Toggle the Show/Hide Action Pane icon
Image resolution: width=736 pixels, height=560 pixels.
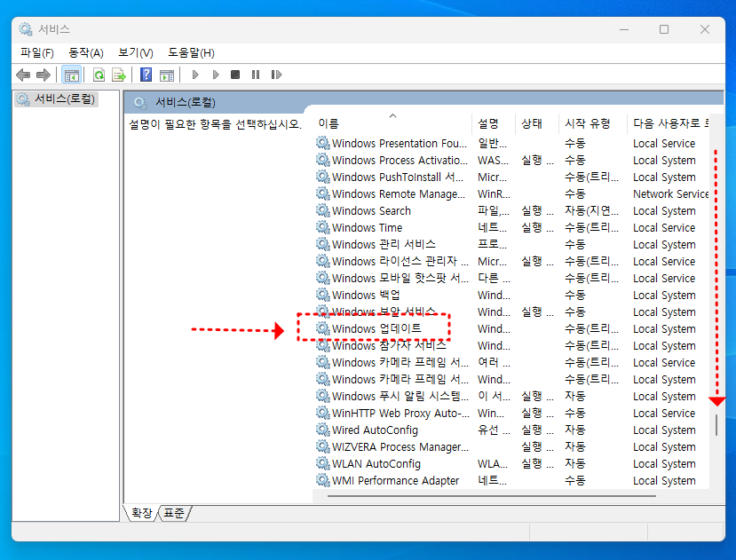[167, 75]
